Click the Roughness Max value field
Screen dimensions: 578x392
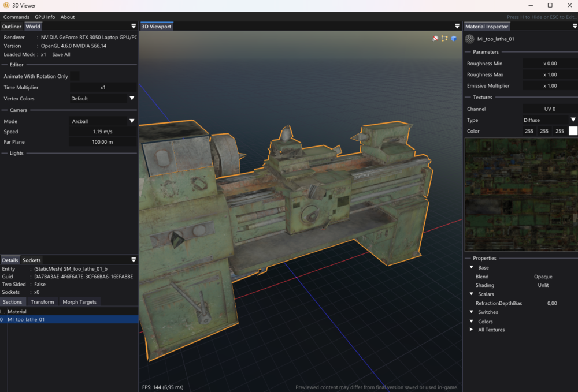click(x=550, y=75)
